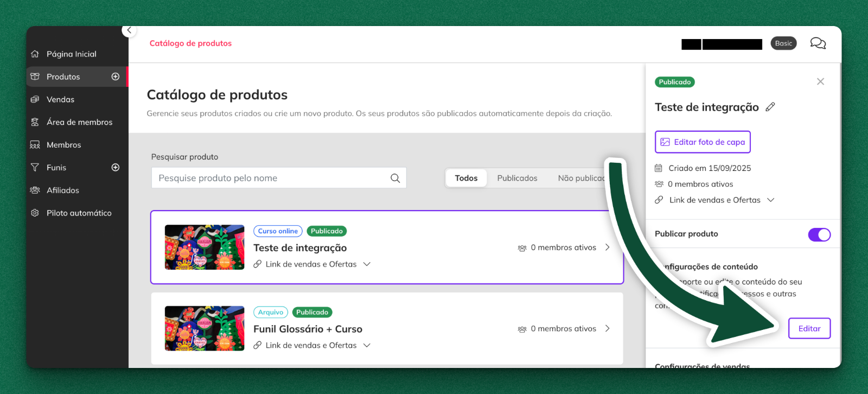Image resolution: width=868 pixels, height=394 pixels.
Task: Select the Todos filter tab
Action: (x=466, y=178)
